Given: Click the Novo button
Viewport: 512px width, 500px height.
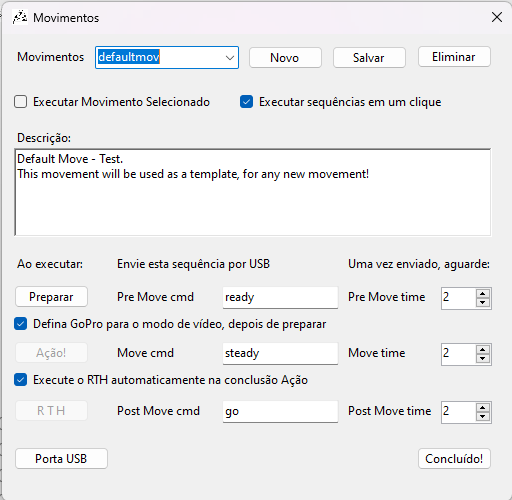Looking at the screenshot, I should tap(285, 58).
